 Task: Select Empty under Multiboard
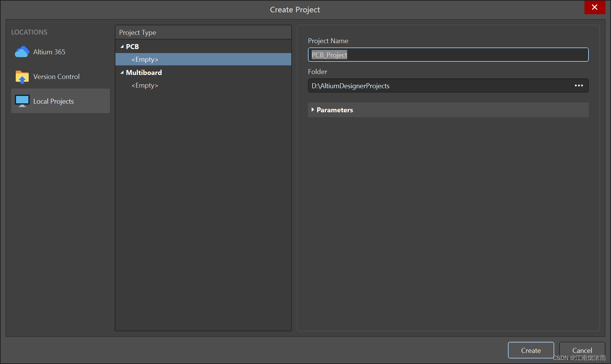(x=203, y=85)
